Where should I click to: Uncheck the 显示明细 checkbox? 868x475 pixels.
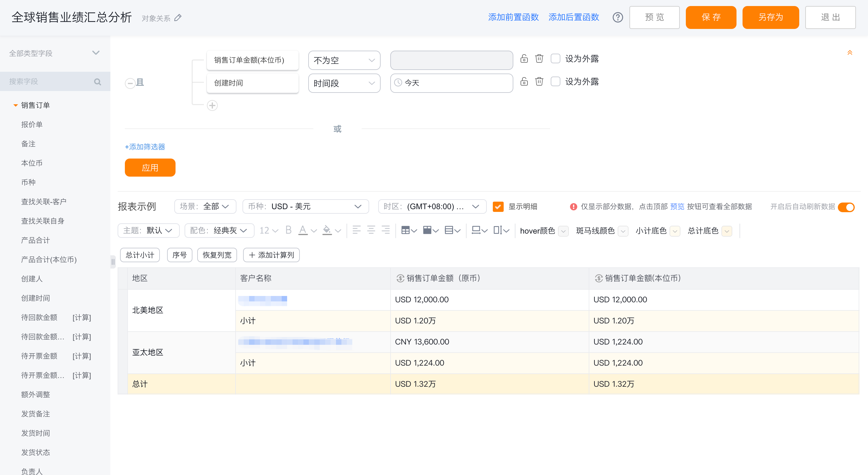pos(498,206)
